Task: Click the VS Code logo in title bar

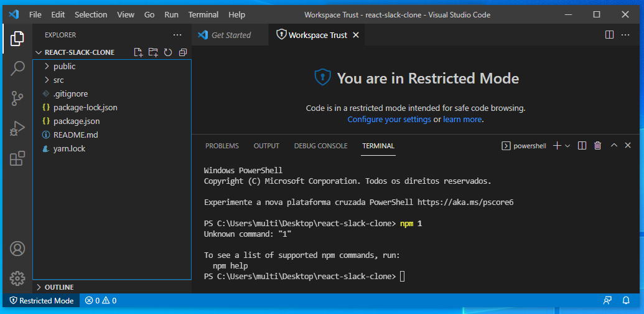Action: point(14,14)
